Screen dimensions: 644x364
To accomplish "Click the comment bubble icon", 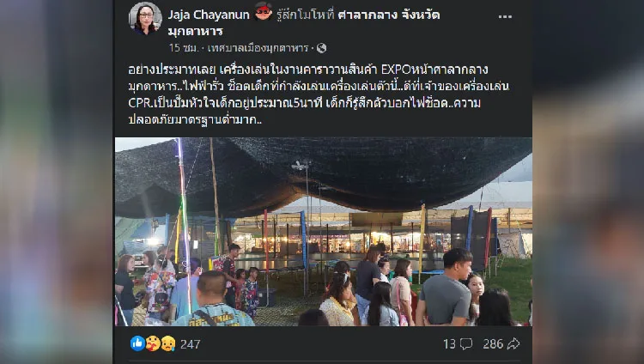I will pyautogui.click(x=466, y=344).
